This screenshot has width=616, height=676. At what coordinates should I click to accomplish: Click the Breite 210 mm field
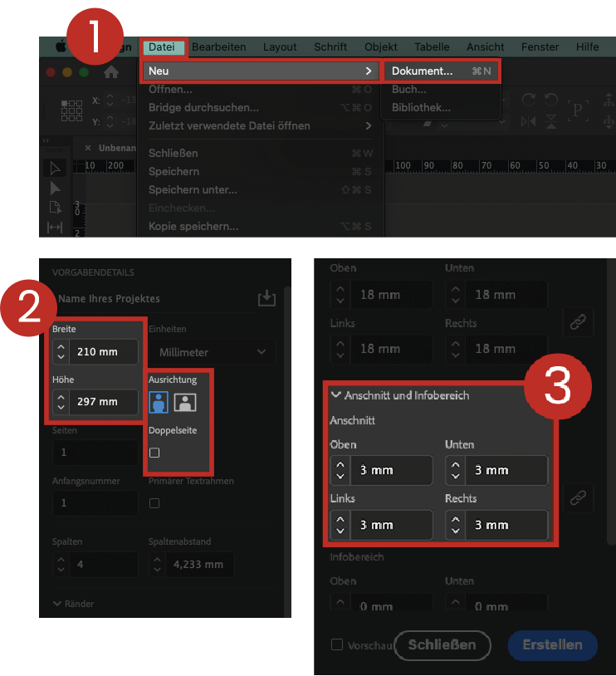(104, 352)
